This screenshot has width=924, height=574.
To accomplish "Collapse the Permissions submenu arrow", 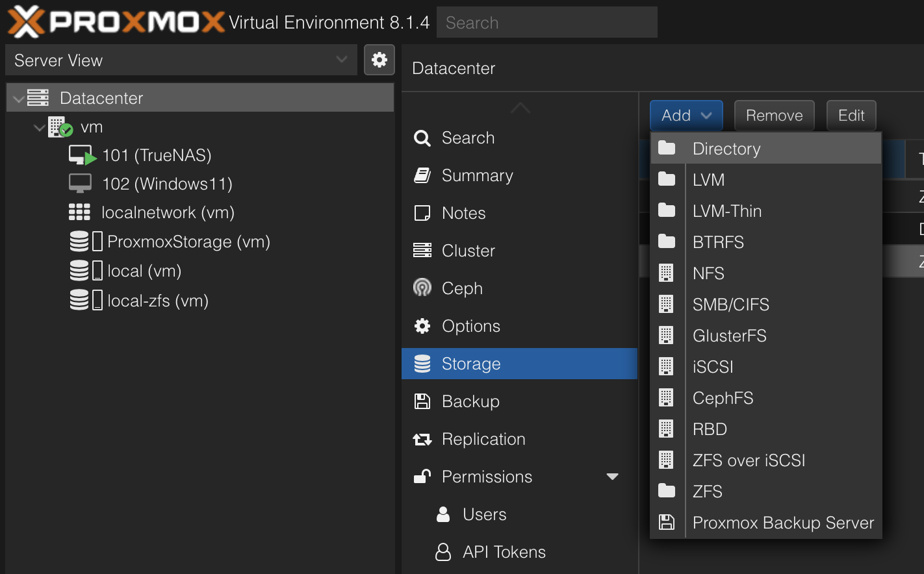I will coord(612,477).
